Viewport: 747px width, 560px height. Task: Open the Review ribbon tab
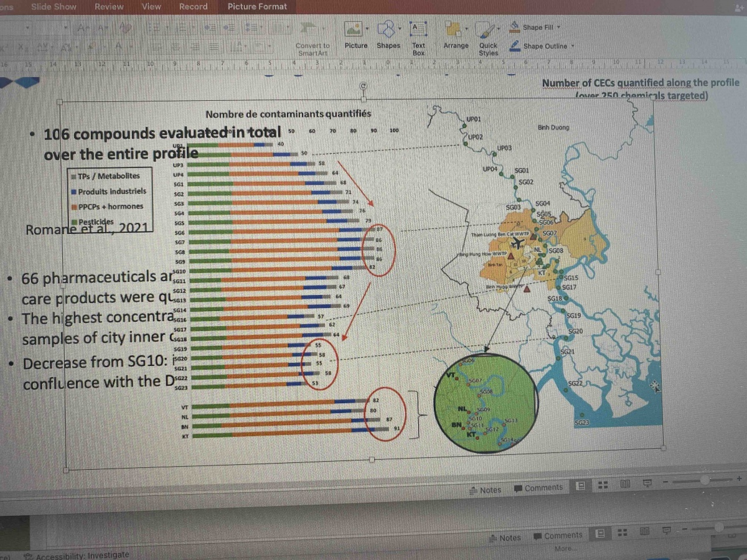tap(109, 7)
